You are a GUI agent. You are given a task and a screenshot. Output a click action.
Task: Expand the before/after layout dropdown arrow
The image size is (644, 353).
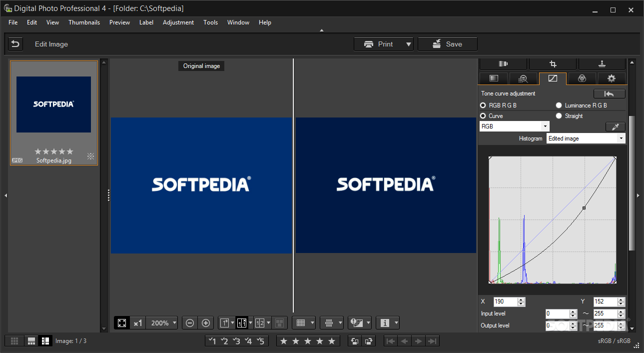pos(251,323)
